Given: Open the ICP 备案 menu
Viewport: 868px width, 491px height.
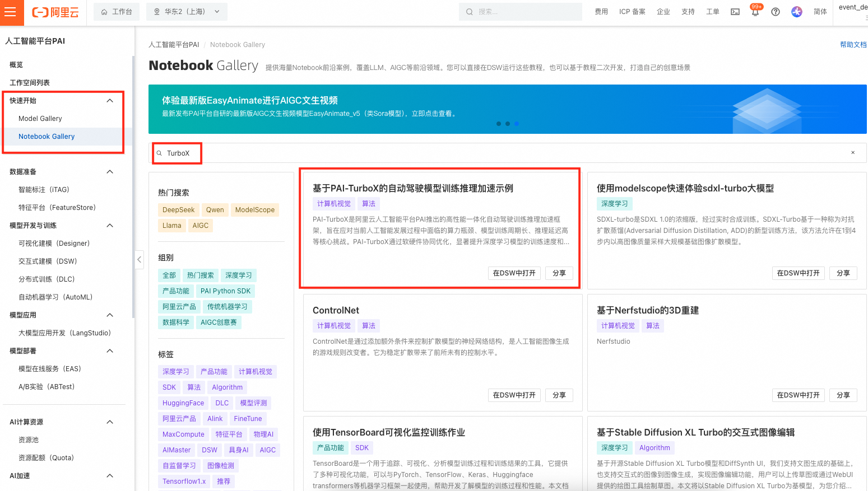Looking at the screenshot, I should (632, 12).
